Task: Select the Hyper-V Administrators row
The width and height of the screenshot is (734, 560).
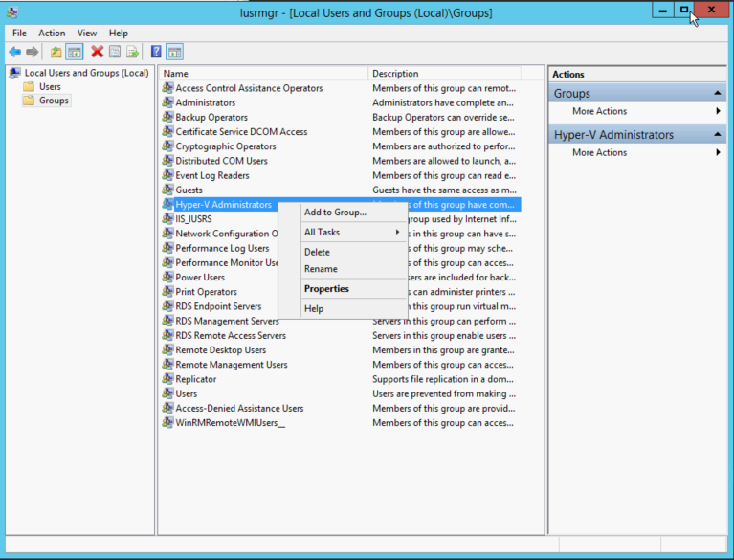Action: (223, 204)
